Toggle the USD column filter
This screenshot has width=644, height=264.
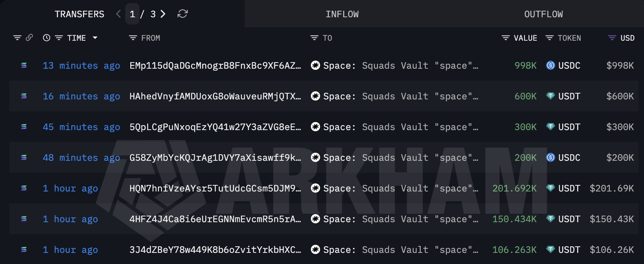click(x=612, y=38)
